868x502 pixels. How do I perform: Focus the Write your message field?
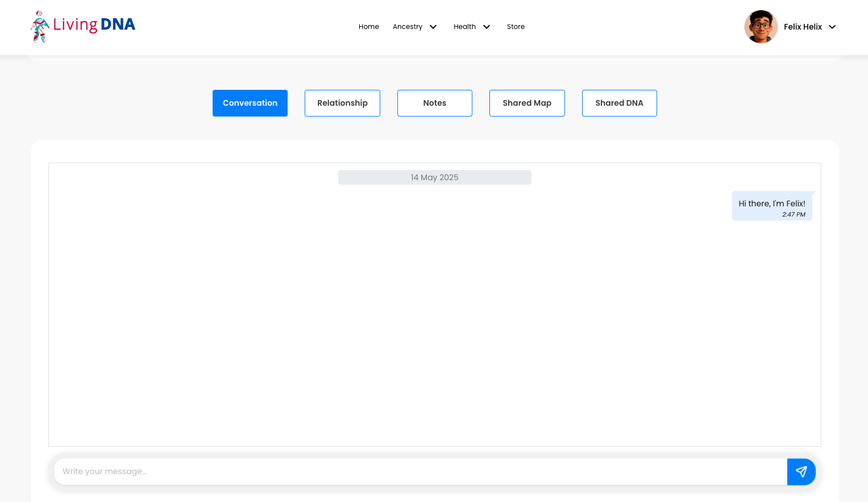tap(421, 472)
